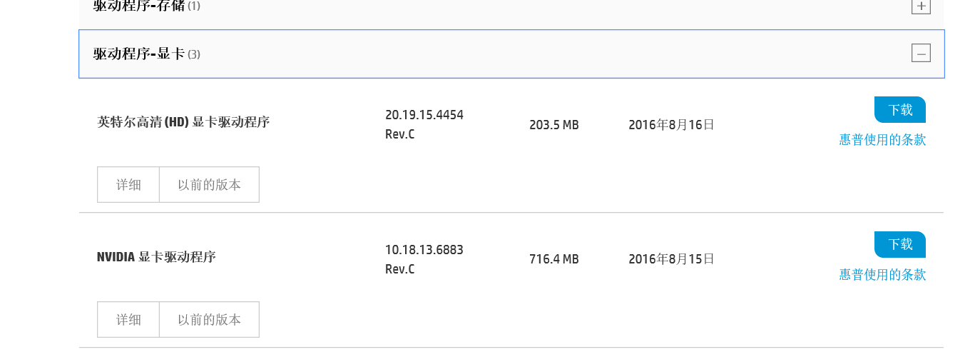Click the NVIDIA 显卡驱动程序 title

click(x=156, y=257)
